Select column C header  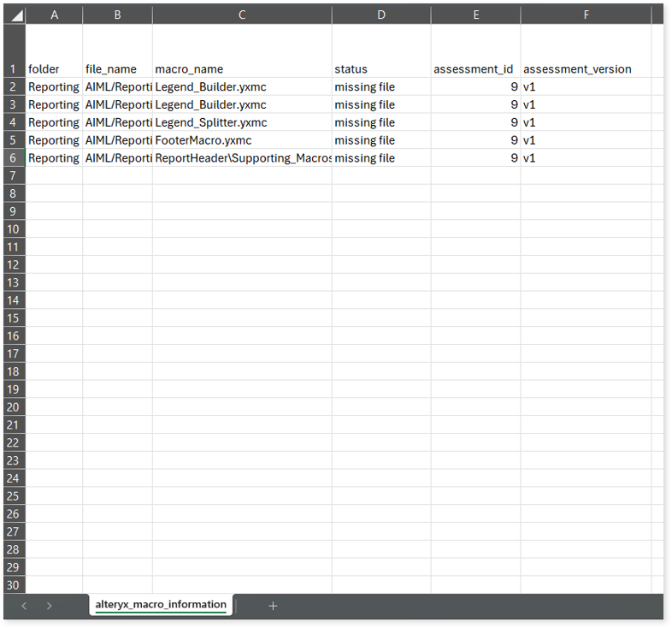pyautogui.click(x=242, y=15)
